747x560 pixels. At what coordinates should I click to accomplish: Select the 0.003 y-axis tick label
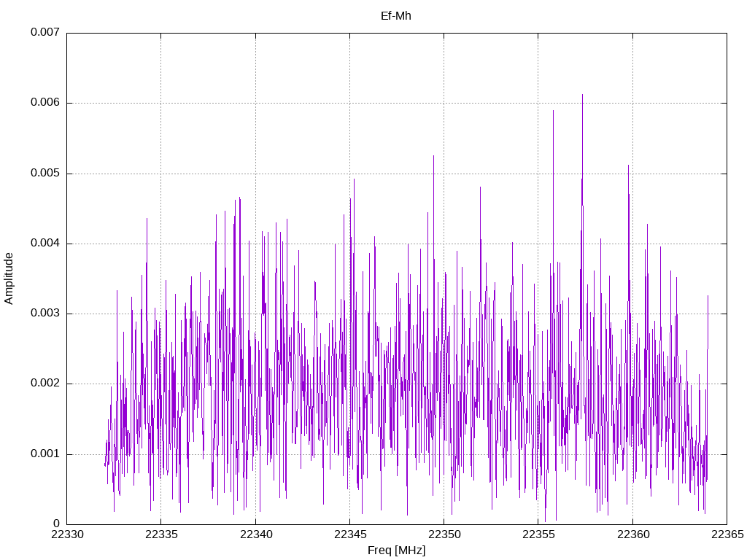pyautogui.click(x=44, y=314)
